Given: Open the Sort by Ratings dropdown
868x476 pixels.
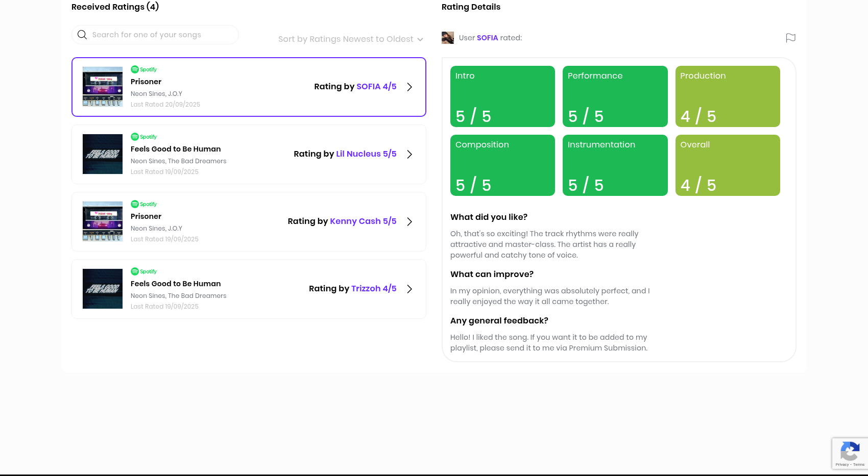Looking at the screenshot, I should tap(350, 39).
